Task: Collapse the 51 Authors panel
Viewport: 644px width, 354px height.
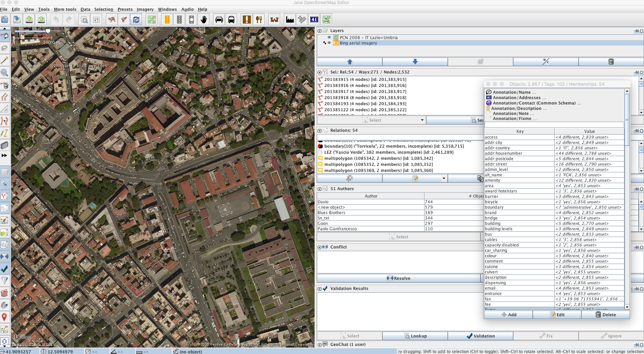Action: [319, 189]
